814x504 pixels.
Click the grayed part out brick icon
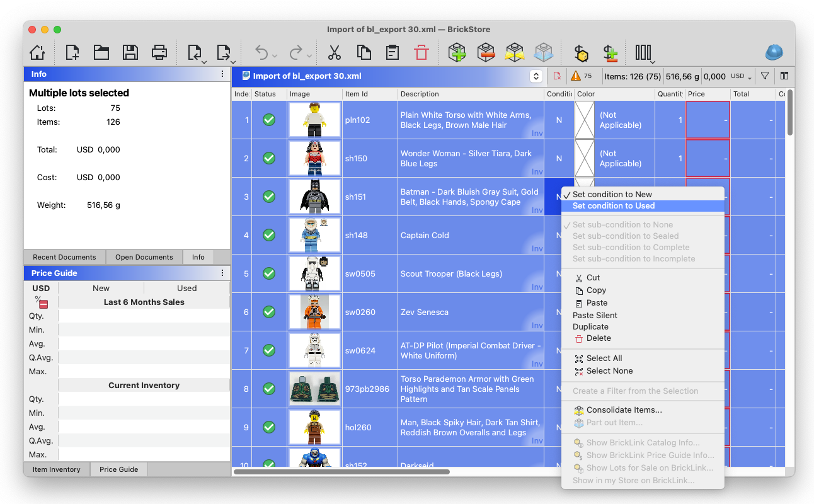click(x=544, y=52)
